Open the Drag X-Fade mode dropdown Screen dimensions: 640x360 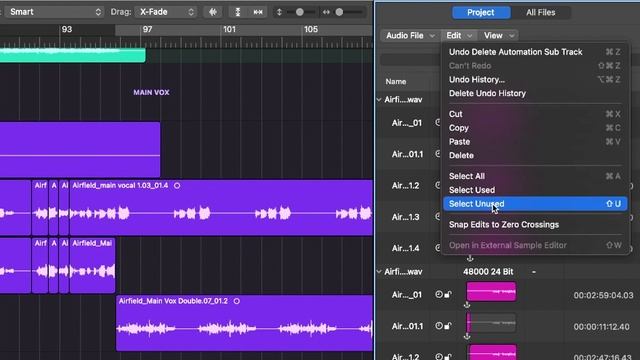[x=166, y=12]
